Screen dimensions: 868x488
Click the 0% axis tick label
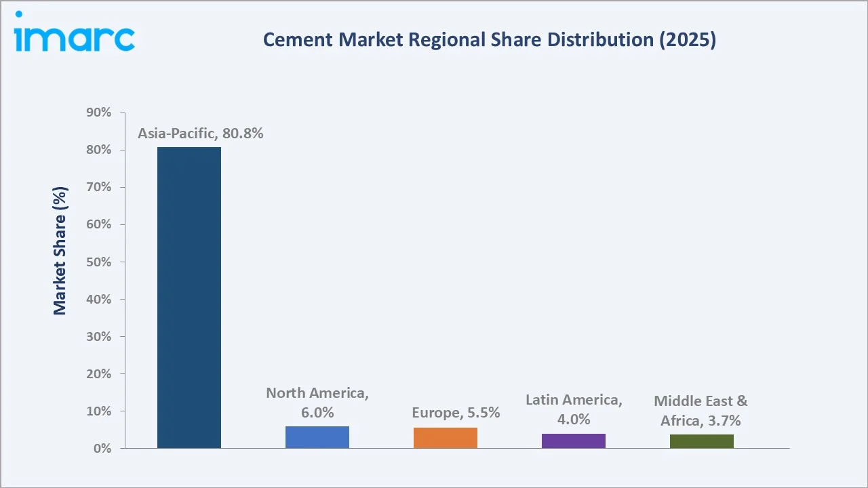(x=102, y=449)
